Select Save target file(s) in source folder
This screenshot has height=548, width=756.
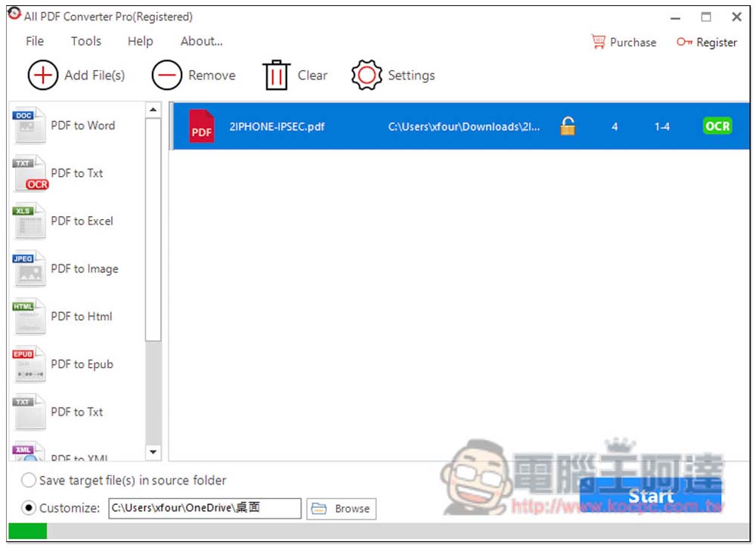[29, 480]
